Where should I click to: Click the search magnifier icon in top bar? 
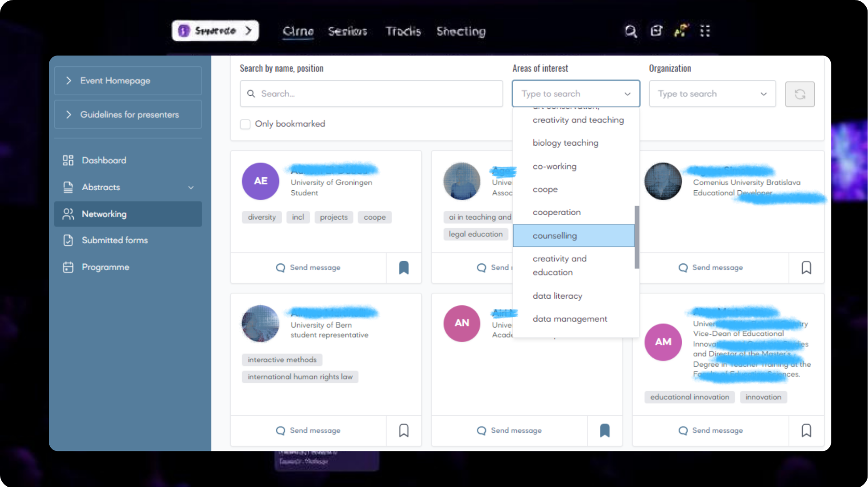pos(631,31)
